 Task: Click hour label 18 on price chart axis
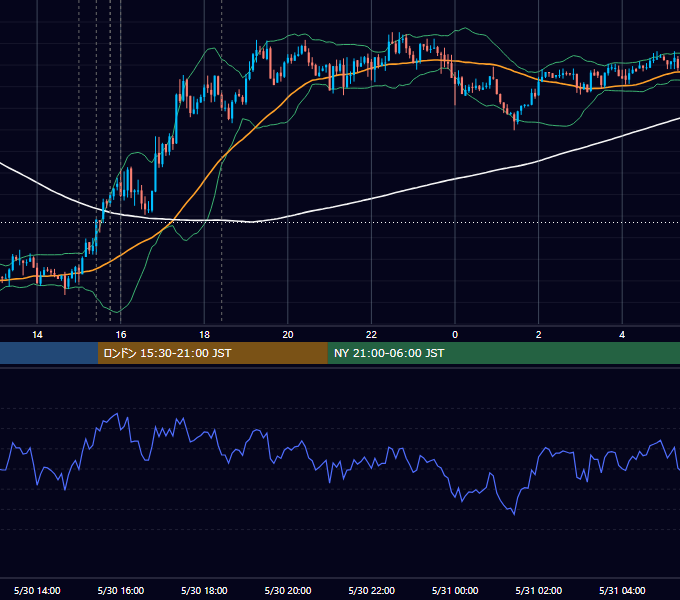(204, 335)
